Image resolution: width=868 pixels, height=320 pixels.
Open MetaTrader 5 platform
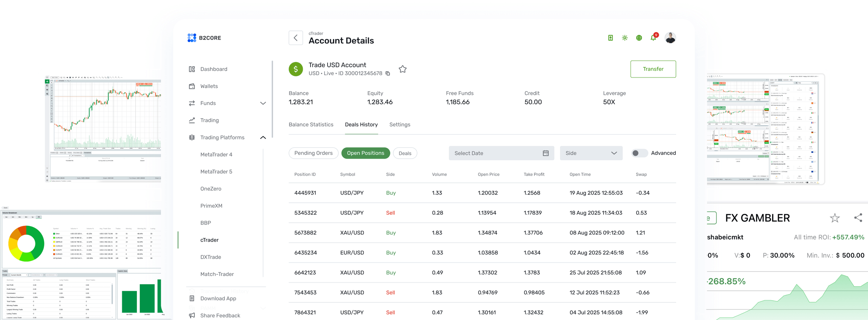[216, 172]
